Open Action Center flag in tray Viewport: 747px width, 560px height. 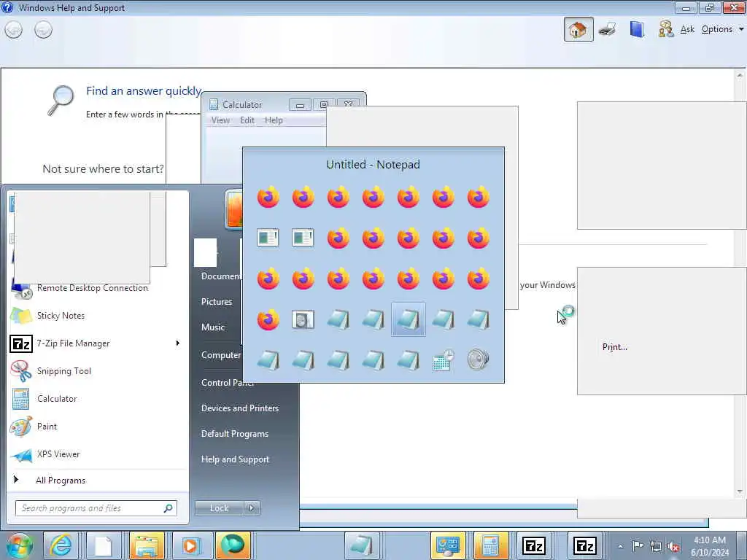click(638, 545)
